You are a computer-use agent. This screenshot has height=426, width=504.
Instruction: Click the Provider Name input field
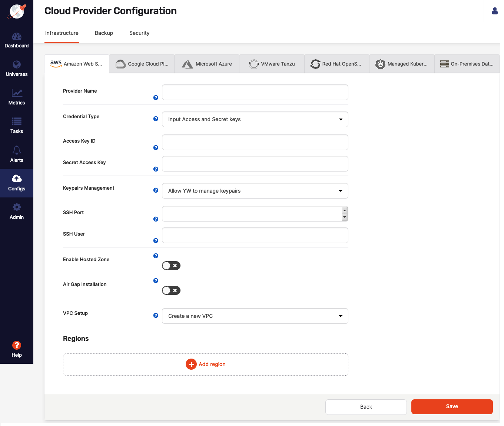pos(255,92)
